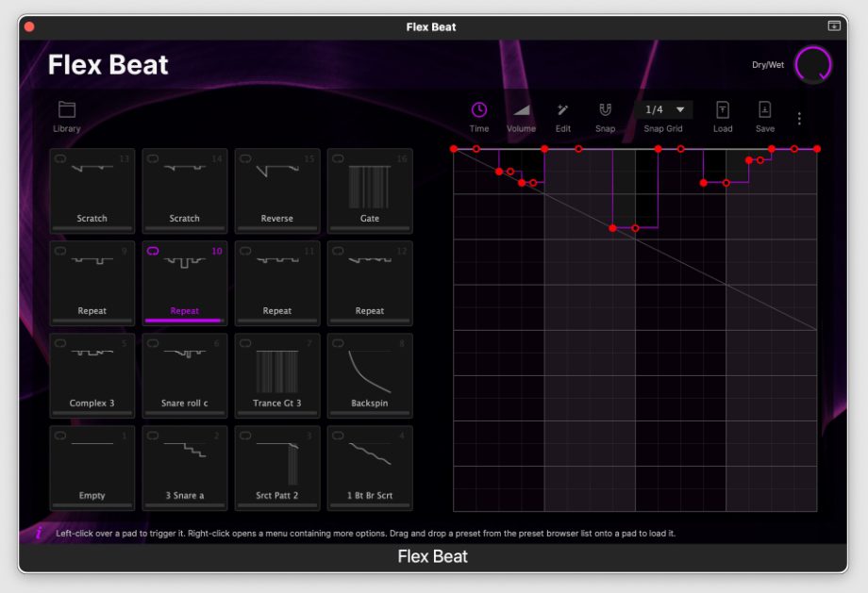
Task: Trigger the Empty pad 1
Action: 92,468
